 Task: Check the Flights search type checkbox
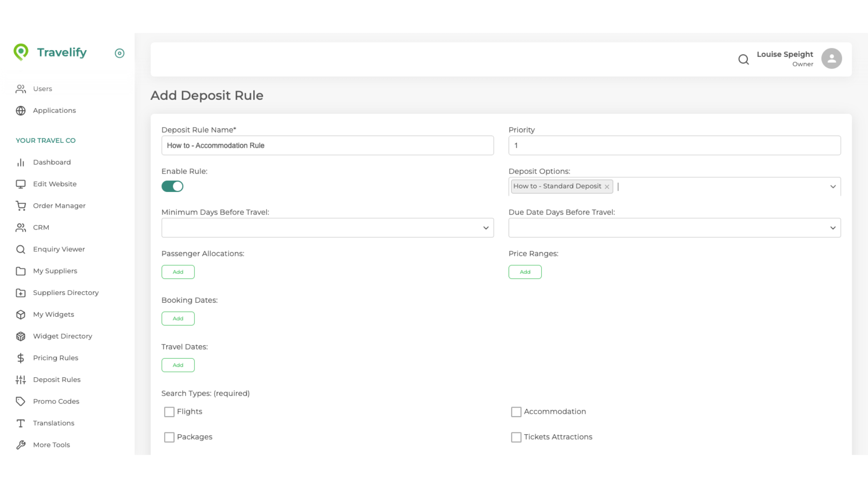coord(169,412)
